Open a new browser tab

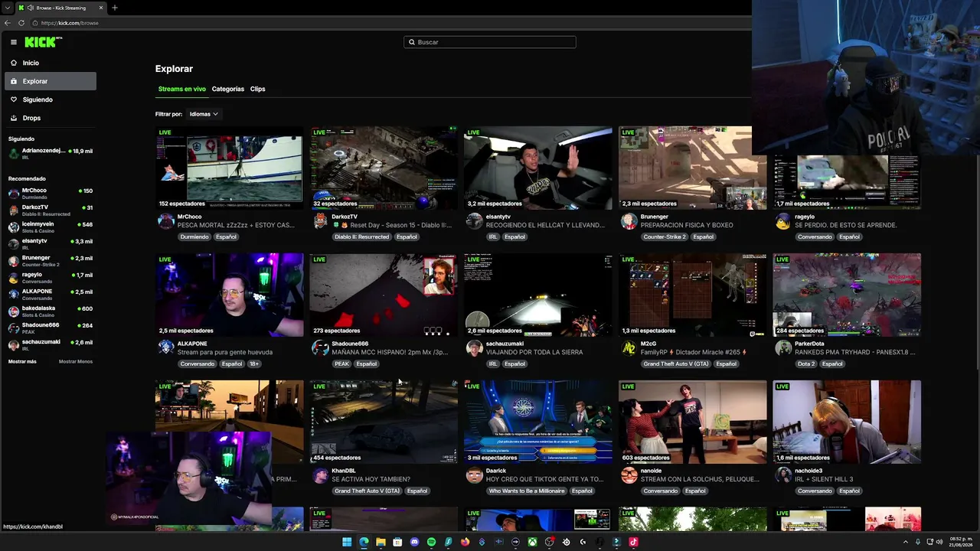coord(114,8)
